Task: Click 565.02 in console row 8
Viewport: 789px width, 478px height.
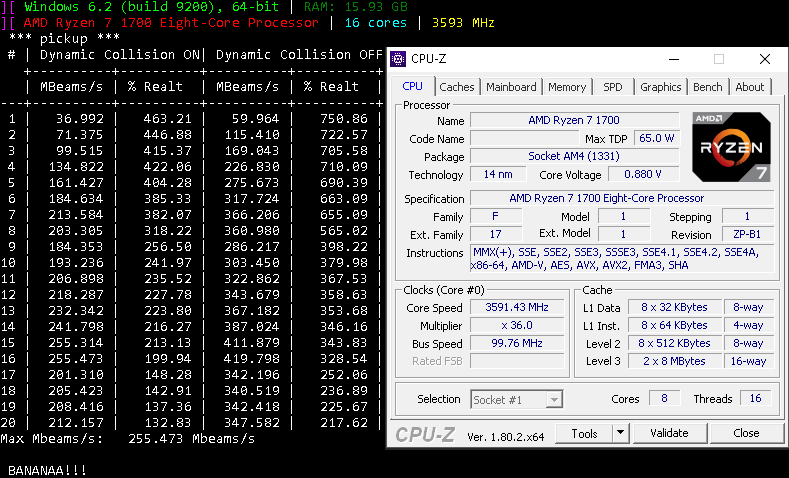Action: pyautogui.click(x=344, y=231)
